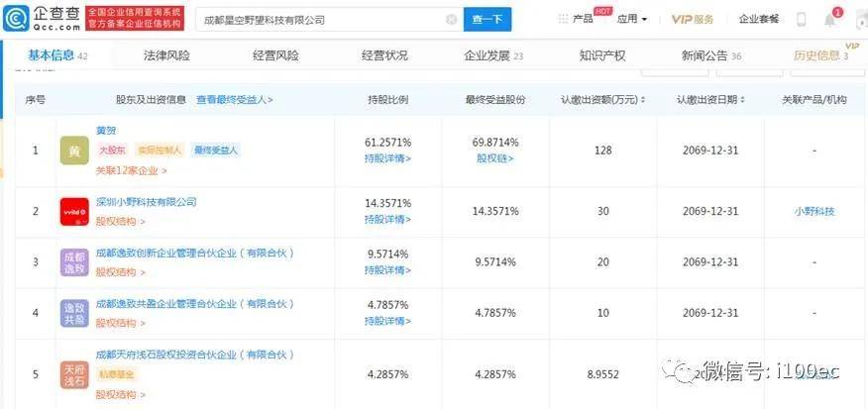
Task: Open notifications bell icon
Action: point(829,21)
